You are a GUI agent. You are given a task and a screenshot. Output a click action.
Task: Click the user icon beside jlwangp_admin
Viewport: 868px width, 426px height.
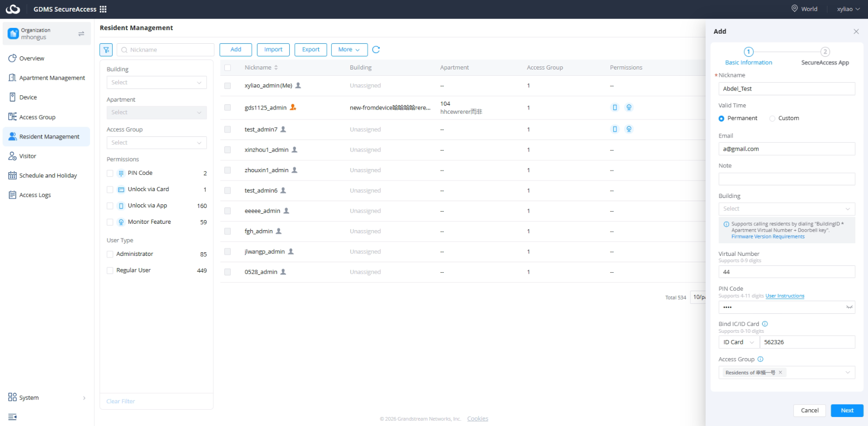pyautogui.click(x=291, y=252)
